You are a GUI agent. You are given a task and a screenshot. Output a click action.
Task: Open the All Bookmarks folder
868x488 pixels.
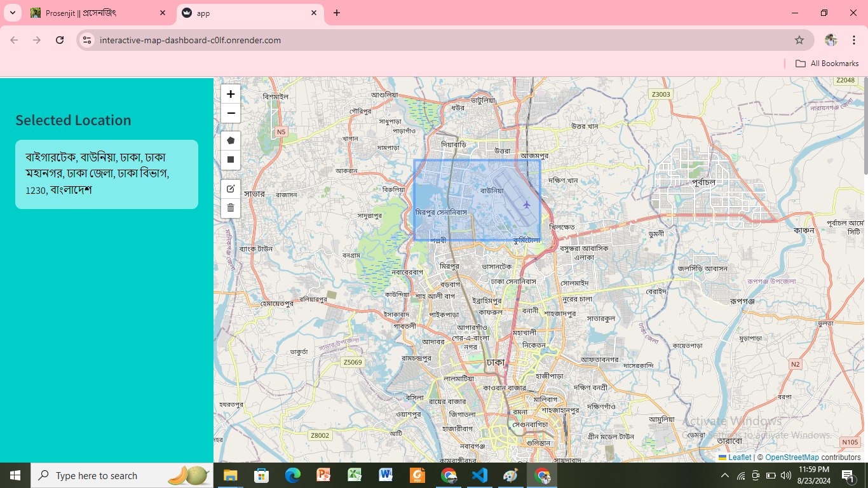[827, 64]
